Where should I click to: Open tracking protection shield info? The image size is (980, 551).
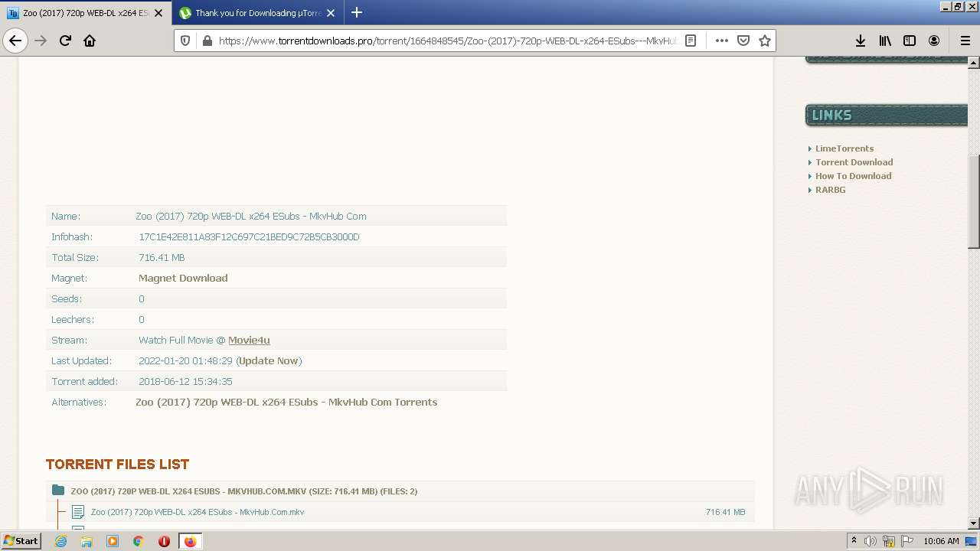[185, 41]
